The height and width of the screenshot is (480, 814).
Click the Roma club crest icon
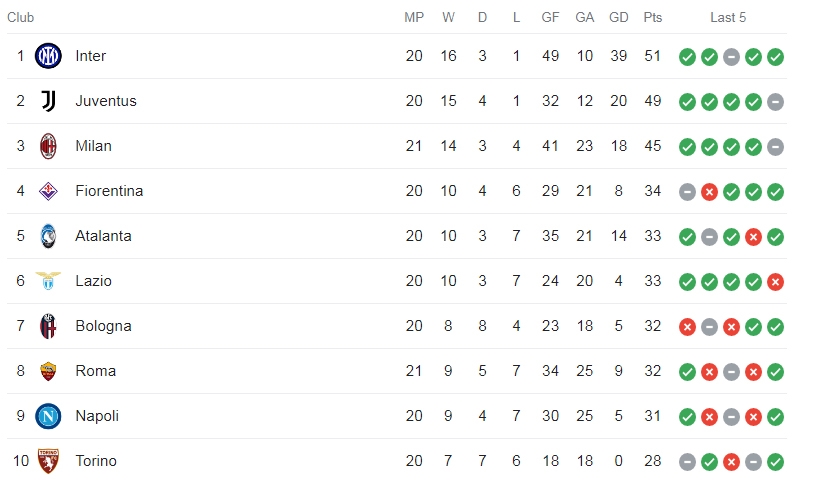(48, 371)
